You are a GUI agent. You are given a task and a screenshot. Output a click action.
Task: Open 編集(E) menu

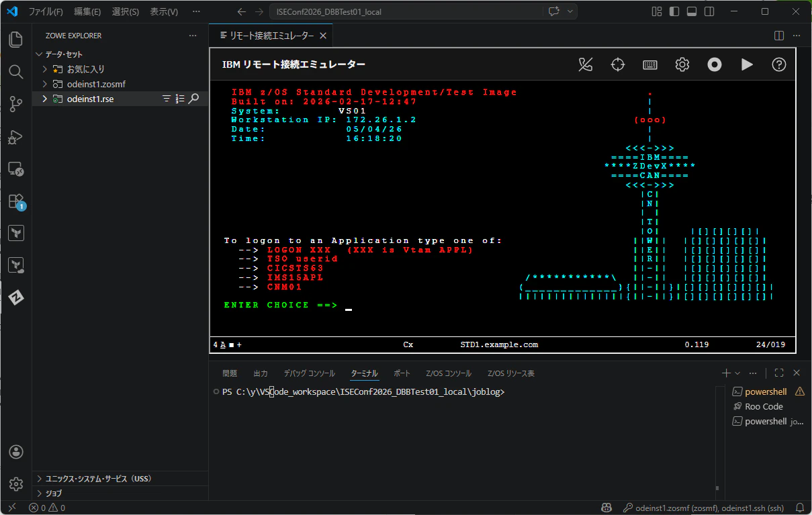tap(87, 11)
